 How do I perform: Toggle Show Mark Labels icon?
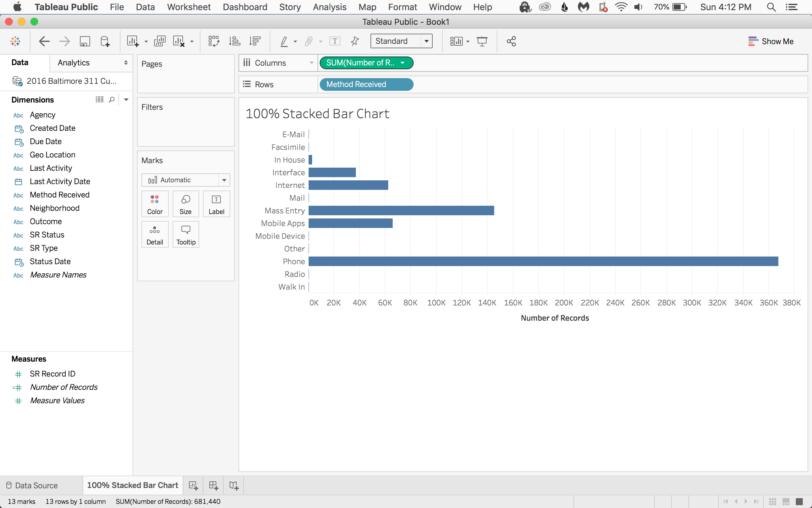click(335, 41)
